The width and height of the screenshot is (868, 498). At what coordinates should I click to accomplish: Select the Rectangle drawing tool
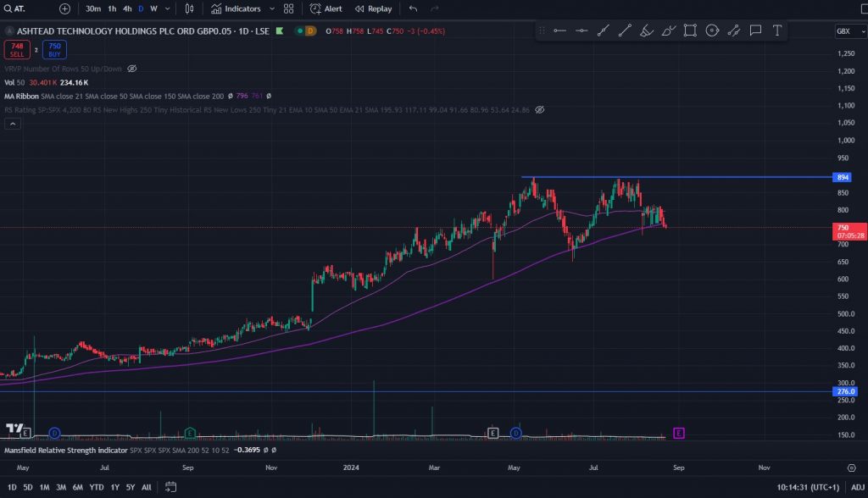click(690, 30)
